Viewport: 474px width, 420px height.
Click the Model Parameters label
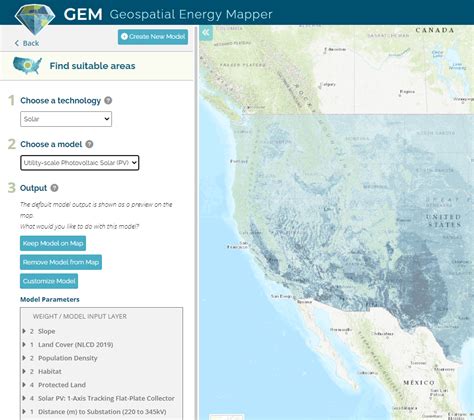pos(50,299)
